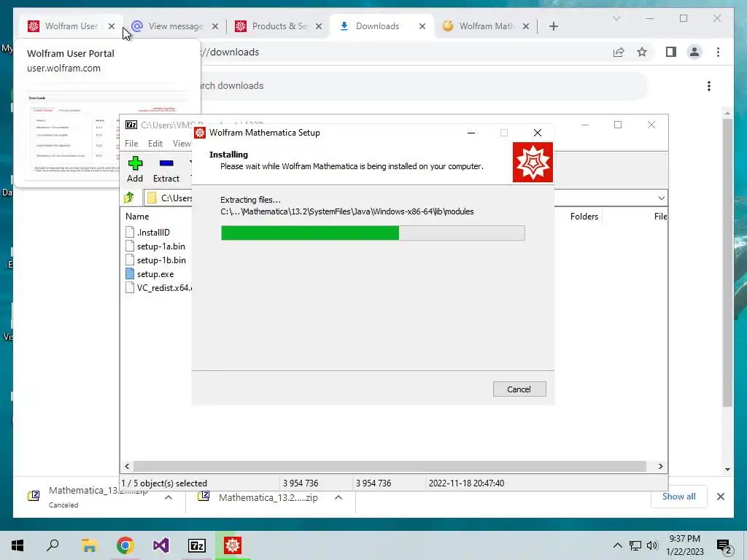Close the Downloads tab
This screenshot has width=747, height=560.
pos(422,26)
